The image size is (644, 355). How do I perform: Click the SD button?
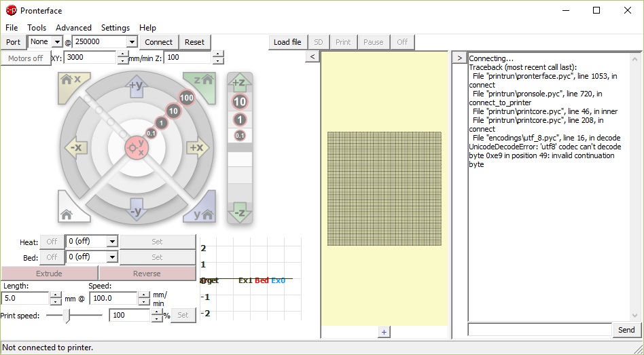319,42
